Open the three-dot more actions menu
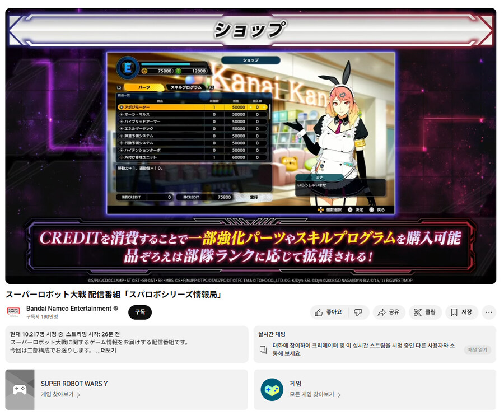 [489, 312]
